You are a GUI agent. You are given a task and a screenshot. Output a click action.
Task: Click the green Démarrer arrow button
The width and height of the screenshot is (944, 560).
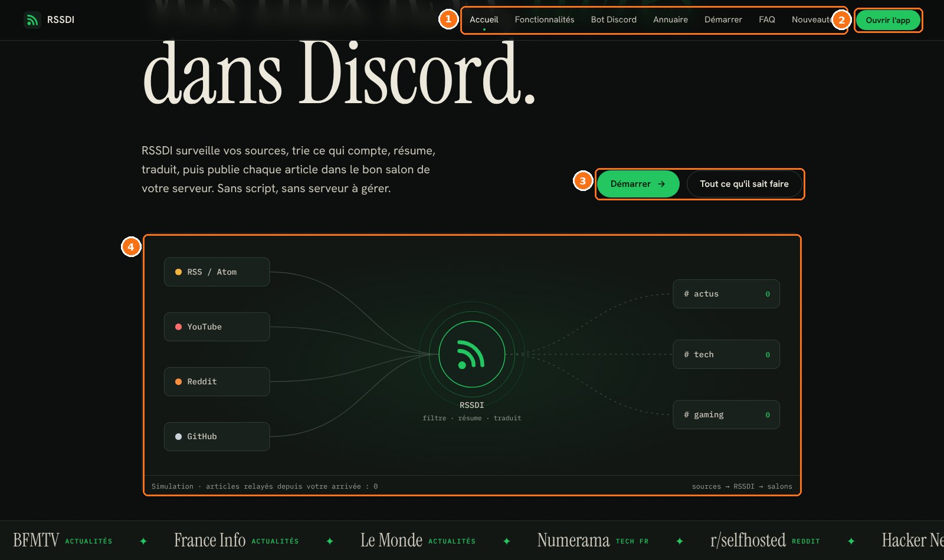point(638,184)
